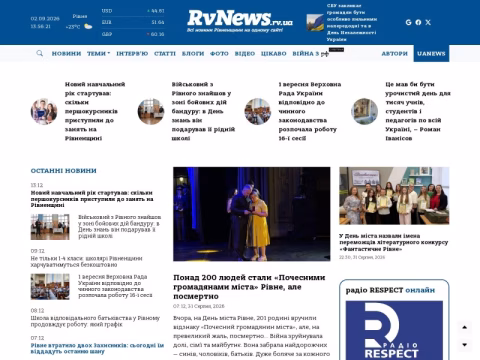480x360 pixels.
Task: Open the 09:12 item about школярі харчуватимуться безкоштовно
Action: point(86,261)
